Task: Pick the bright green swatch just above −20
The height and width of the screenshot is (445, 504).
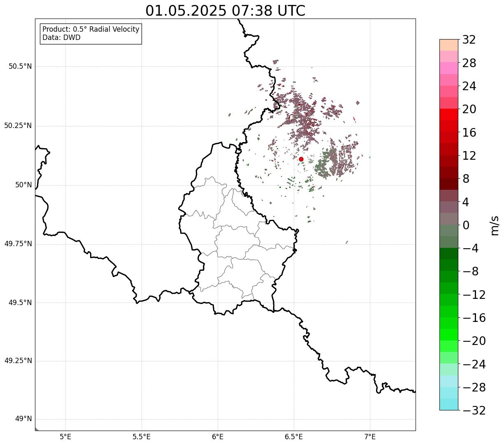Action: click(x=449, y=335)
